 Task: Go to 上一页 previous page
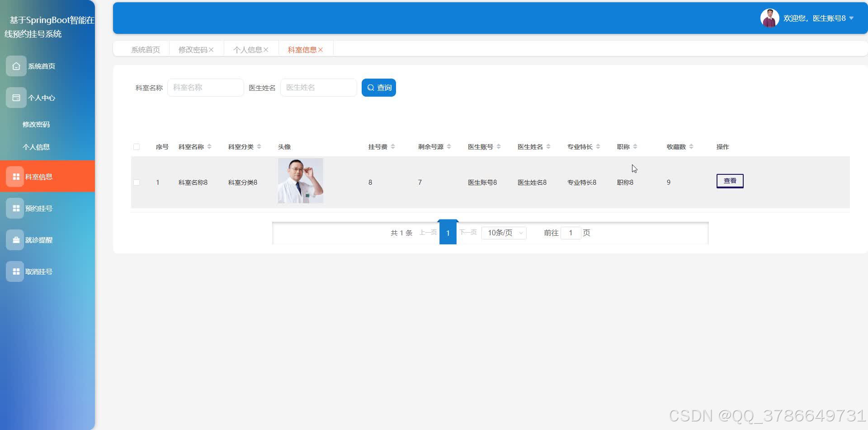click(428, 232)
